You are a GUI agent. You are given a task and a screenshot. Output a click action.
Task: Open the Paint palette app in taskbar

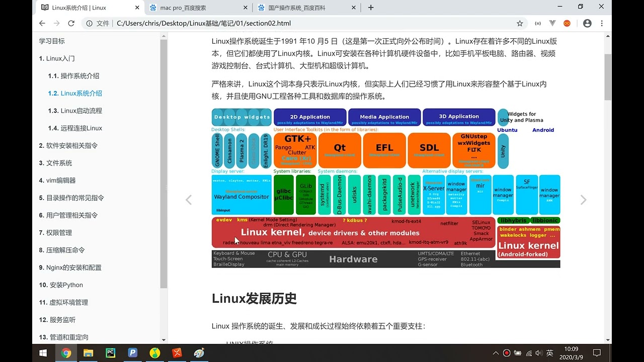[x=199, y=353]
